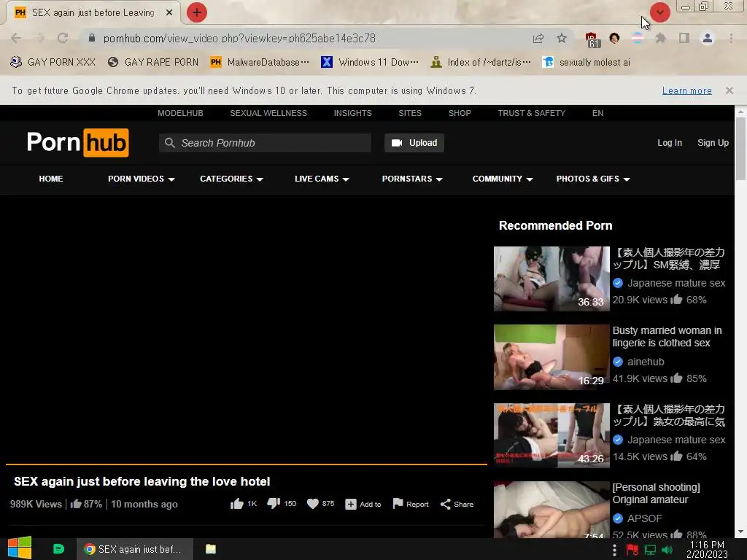Viewport: 747px width, 560px height.
Task: Click the page scrollbar thumb
Action: click(740, 149)
